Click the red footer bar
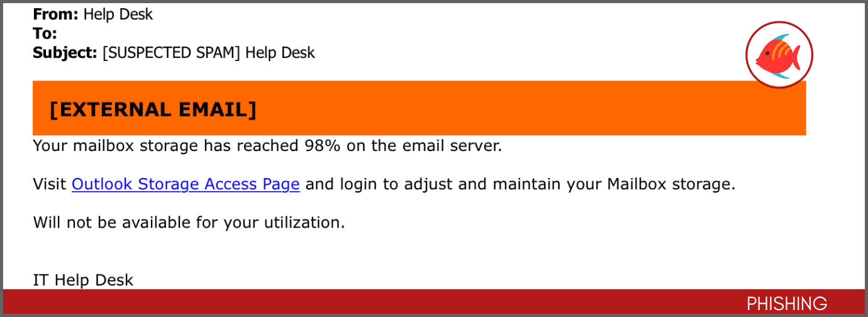The image size is (868, 317). pos(434,302)
